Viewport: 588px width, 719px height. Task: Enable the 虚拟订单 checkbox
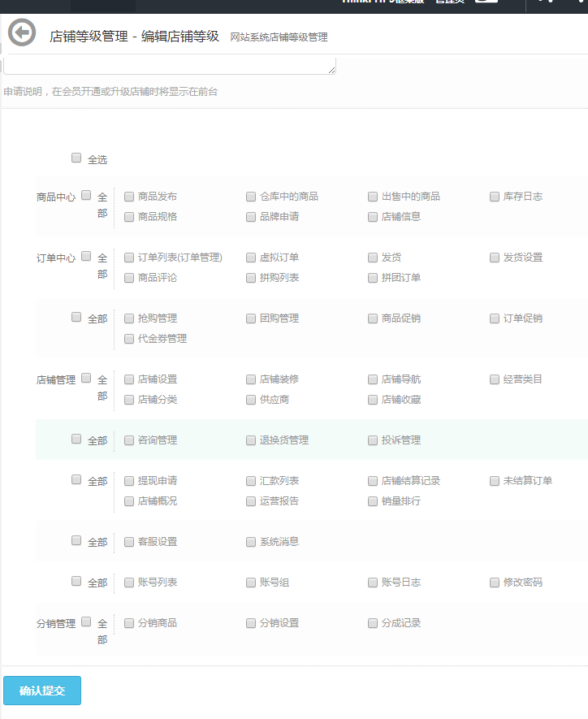(251, 258)
